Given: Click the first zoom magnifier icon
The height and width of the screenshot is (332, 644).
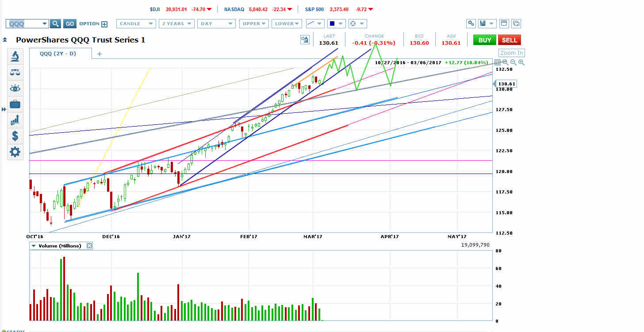Looking at the screenshot, I should click(505, 62).
